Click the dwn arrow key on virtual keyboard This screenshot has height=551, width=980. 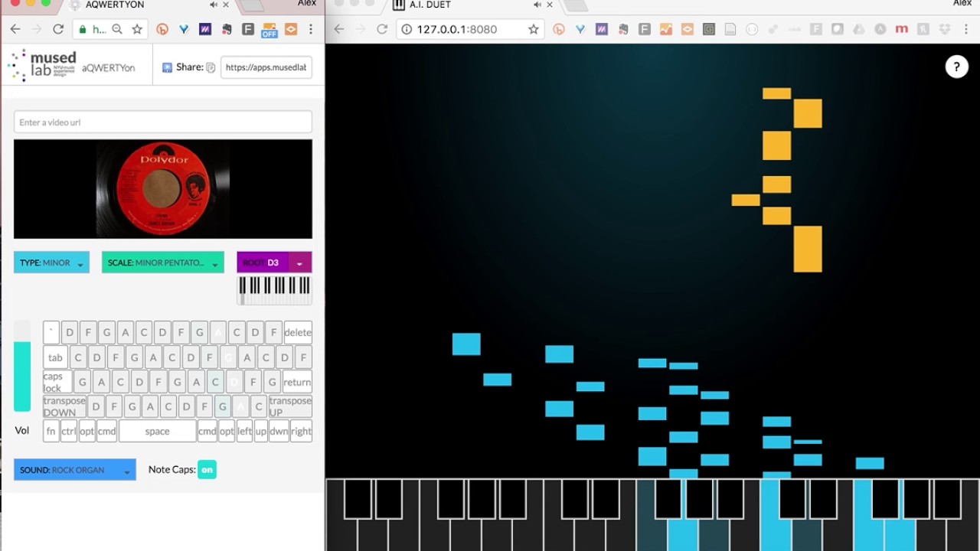[279, 431]
